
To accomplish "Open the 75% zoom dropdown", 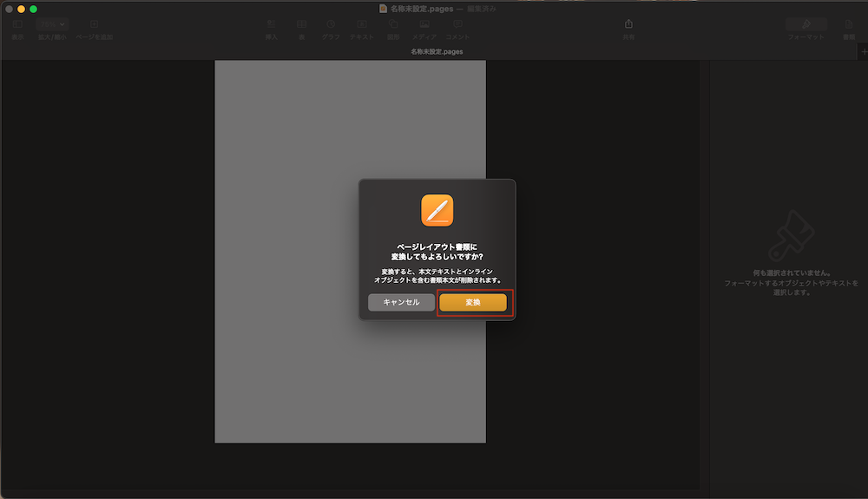I will (x=52, y=24).
